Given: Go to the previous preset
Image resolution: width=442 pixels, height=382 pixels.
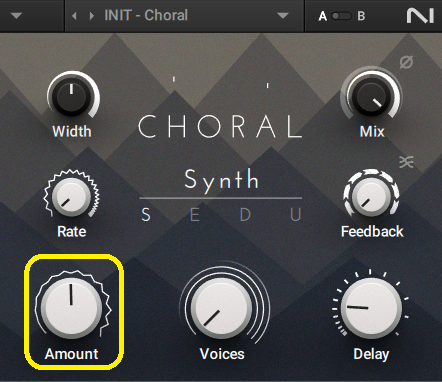Looking at the screenshot, I should click(x=74, y=16).
